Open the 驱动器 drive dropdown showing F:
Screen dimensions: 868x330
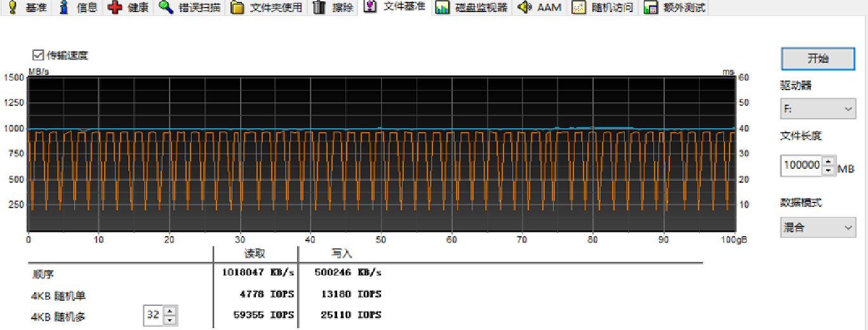pyautogui.click(x=818, y=109)
